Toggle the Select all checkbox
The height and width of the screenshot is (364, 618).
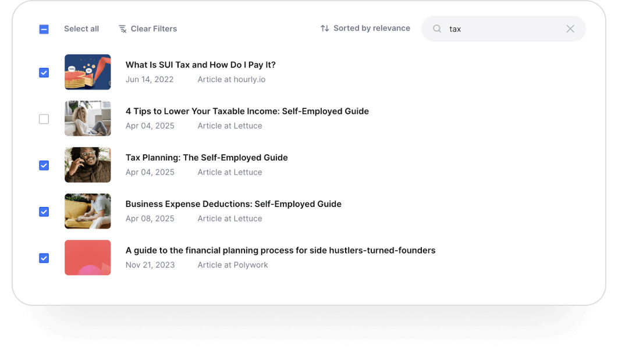click(44, 29)
